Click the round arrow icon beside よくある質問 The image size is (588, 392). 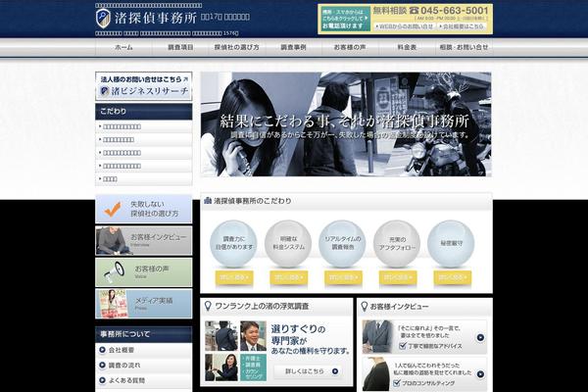pyautogui.click(x=102, y=380)
